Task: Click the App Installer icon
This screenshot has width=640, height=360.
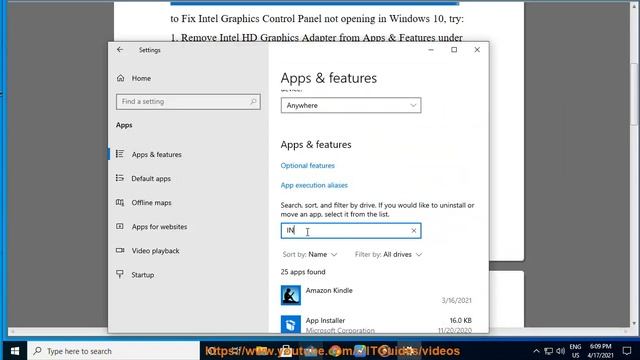Action: (x=291, y=324)
